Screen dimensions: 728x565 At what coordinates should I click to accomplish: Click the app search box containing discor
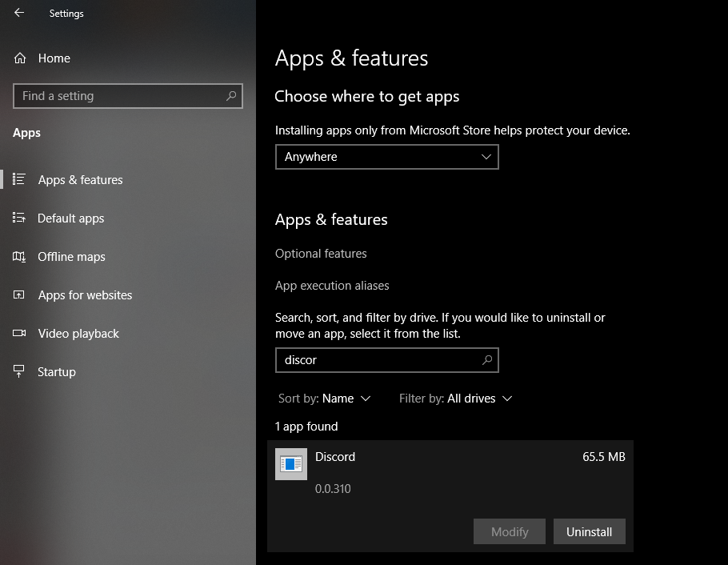(386, 360)
